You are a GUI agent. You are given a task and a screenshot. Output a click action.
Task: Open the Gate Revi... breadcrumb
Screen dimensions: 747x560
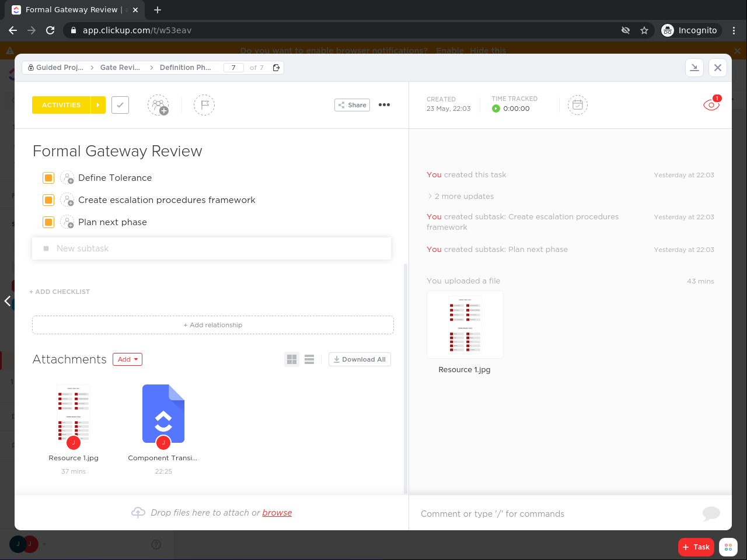(x=120, y=68)
